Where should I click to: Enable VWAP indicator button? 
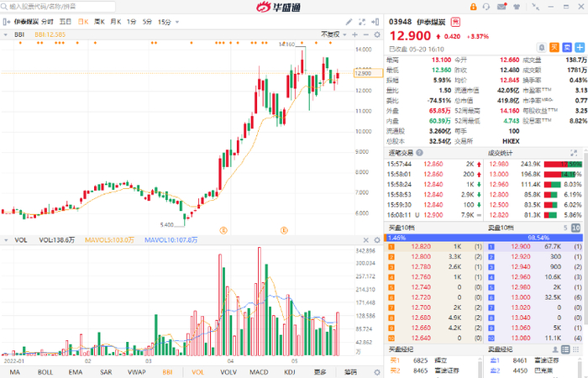(x=136, y=372)
